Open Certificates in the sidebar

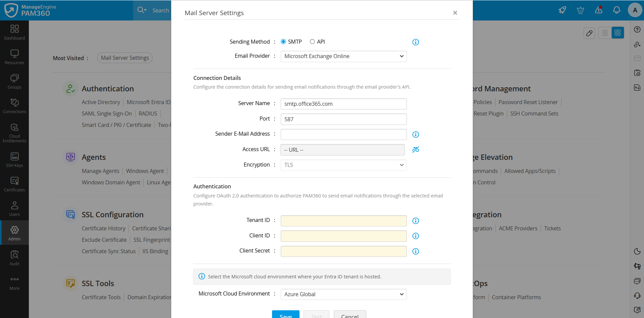(x=14, y=184)
